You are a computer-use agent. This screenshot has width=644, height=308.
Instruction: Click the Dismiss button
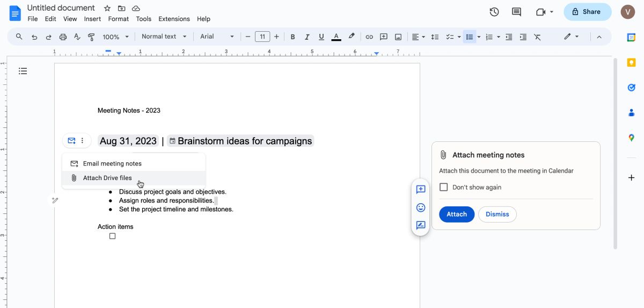497,214
